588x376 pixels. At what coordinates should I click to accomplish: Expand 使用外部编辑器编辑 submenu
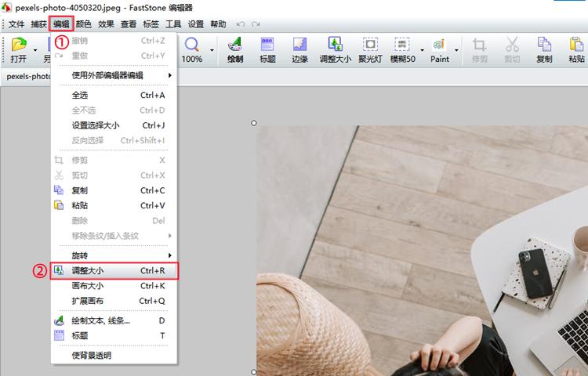click(x=114, y=75)
